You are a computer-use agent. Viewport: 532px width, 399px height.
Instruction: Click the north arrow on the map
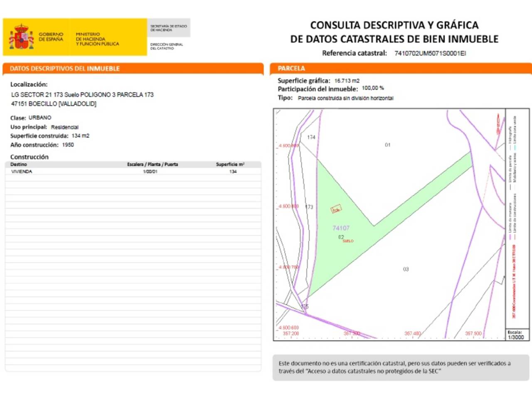point(498,124)
